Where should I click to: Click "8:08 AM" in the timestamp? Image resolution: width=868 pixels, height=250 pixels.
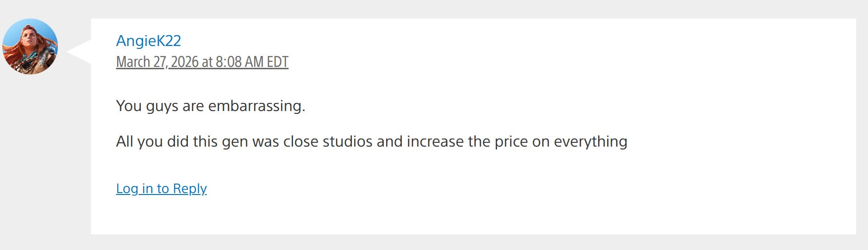click(240, 62)
